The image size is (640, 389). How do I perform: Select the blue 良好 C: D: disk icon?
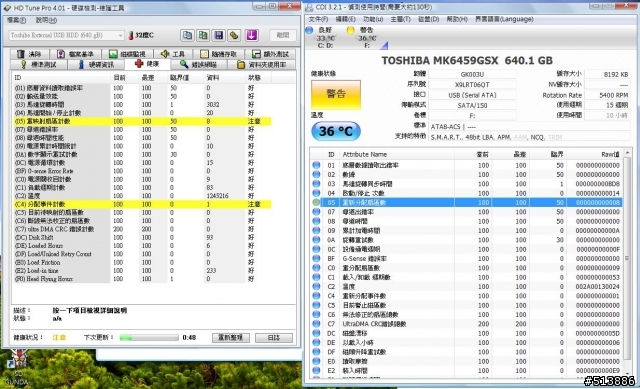[x=309, y=30]
